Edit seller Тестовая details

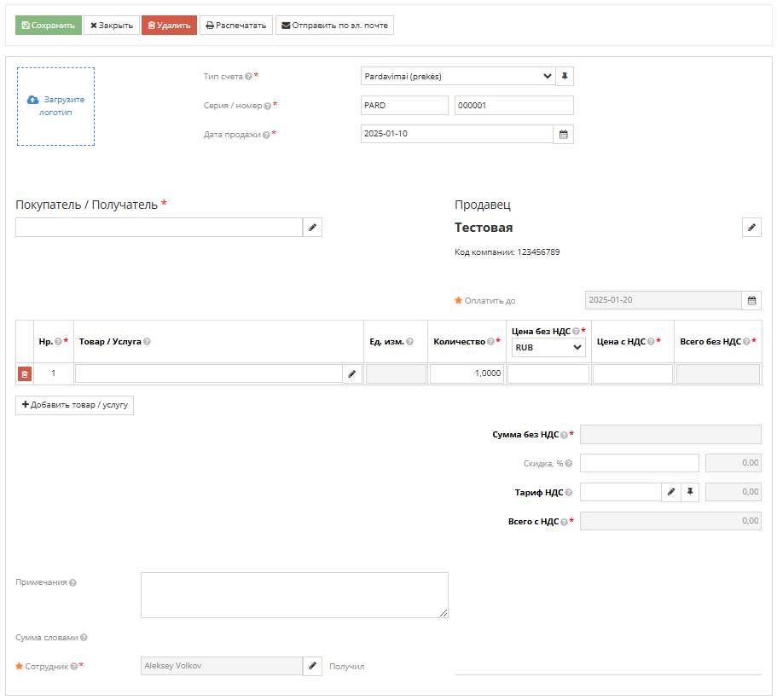tap(751, 228)
